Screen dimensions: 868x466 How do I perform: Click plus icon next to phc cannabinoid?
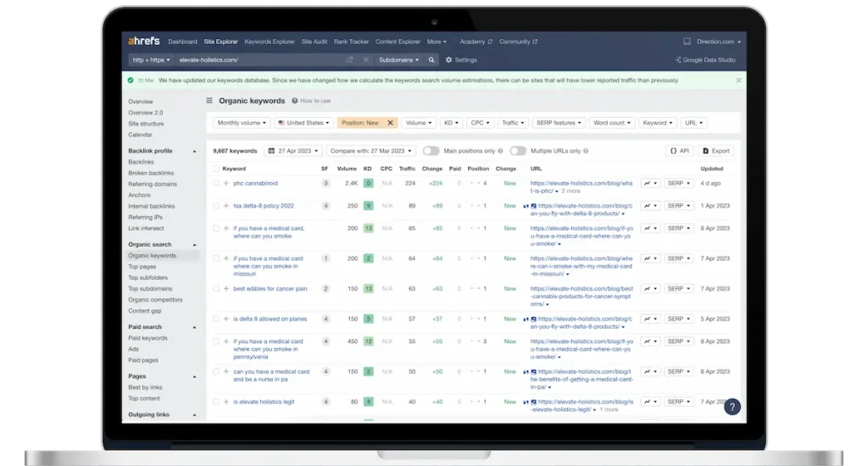(x=226, y=183)
